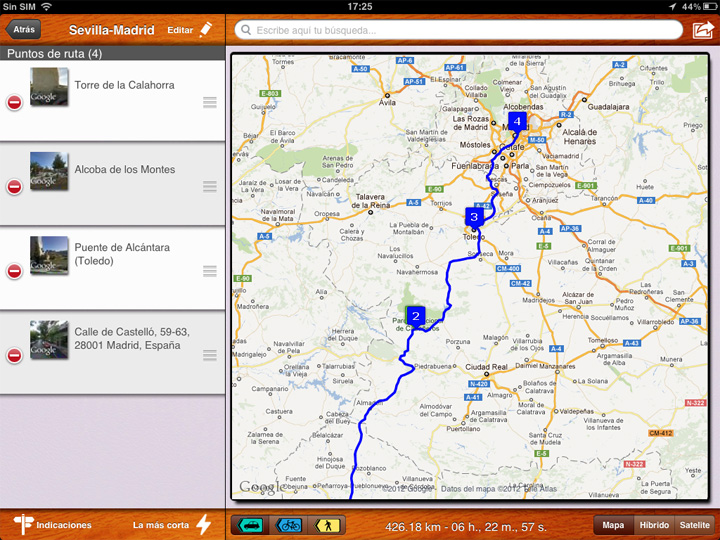720x540 pixels.
Task: Toggle La más corta route option
Action: (172, 525)
